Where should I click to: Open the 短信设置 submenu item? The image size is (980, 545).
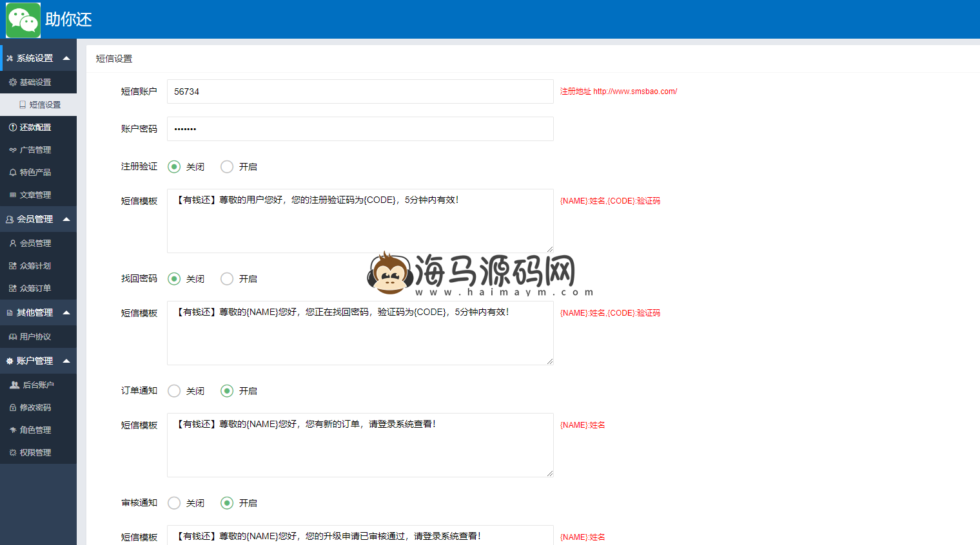point(44,105)
